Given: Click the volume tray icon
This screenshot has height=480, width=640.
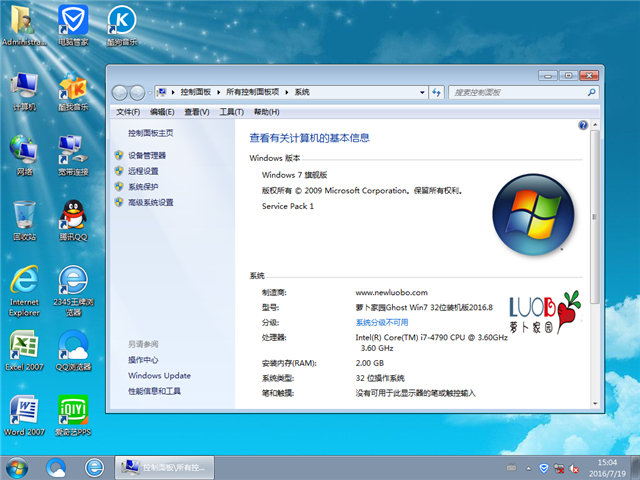Looking at the screenshot, I should coord(574,469).
